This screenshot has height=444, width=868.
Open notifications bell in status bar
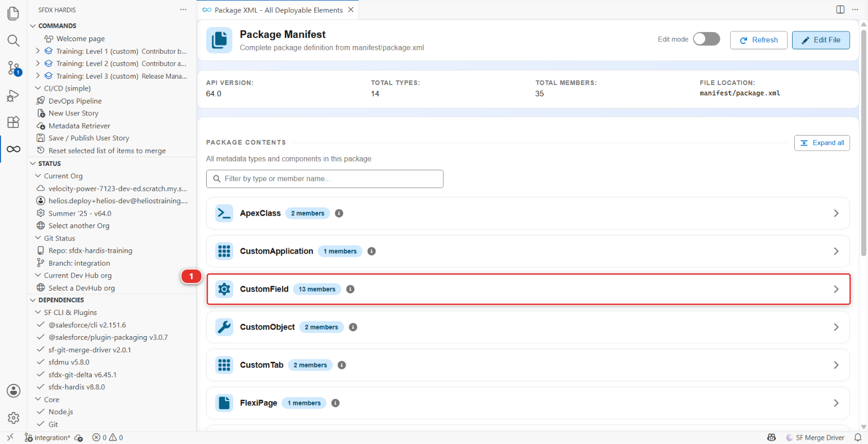[x=858, y=437]
